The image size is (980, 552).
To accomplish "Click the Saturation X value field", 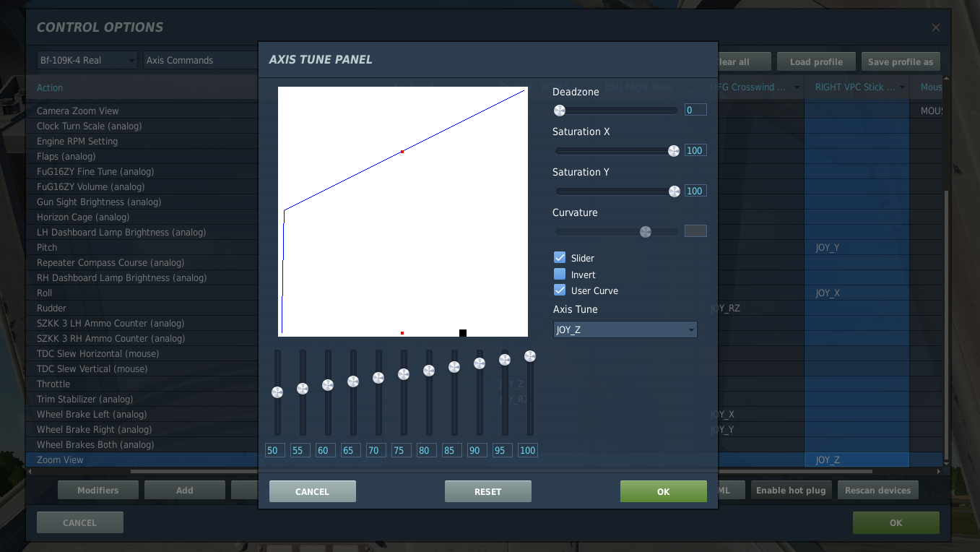I will click(695, 150).
